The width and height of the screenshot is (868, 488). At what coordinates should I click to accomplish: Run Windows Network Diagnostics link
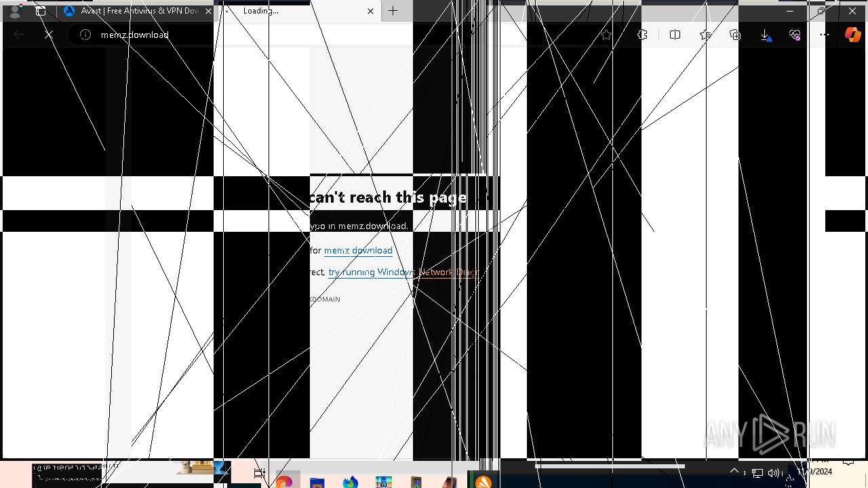[403, 272]
